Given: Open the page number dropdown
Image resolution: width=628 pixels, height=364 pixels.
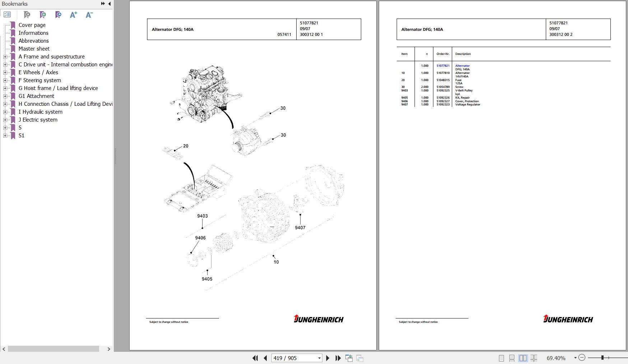Looking at the screenshot, I should coord(319,358).
